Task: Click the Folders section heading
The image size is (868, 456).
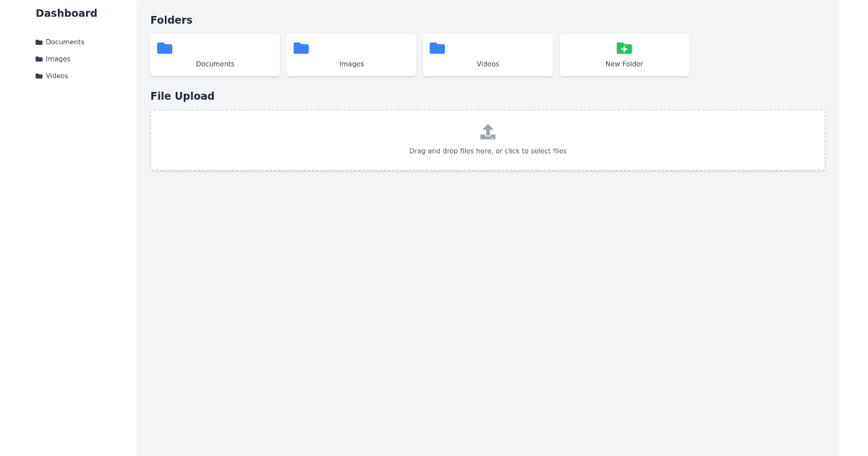Action: 171,20
